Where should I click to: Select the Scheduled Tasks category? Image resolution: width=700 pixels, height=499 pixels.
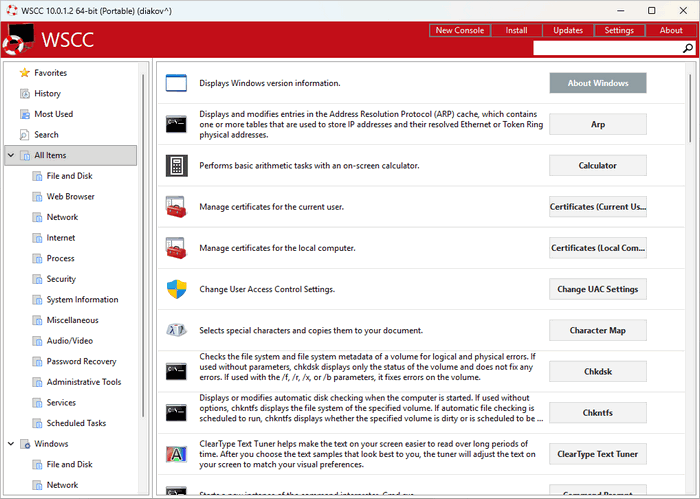coord(76,423)
